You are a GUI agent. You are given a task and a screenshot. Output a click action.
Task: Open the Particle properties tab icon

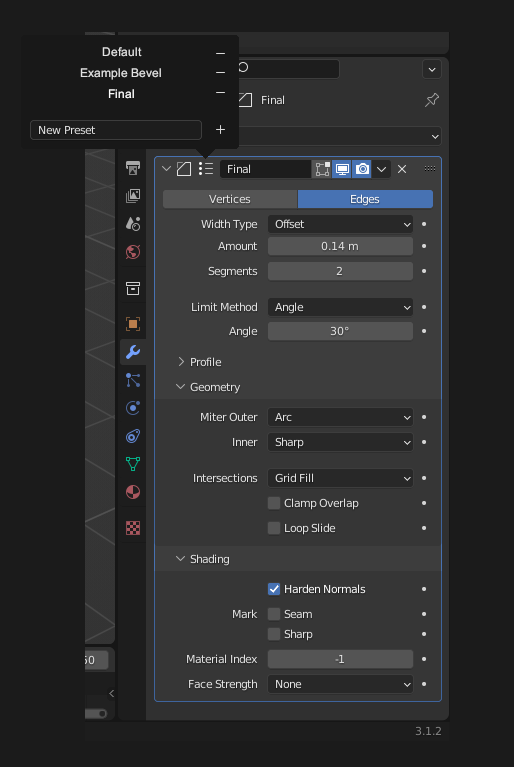click(x=133, y=380)
